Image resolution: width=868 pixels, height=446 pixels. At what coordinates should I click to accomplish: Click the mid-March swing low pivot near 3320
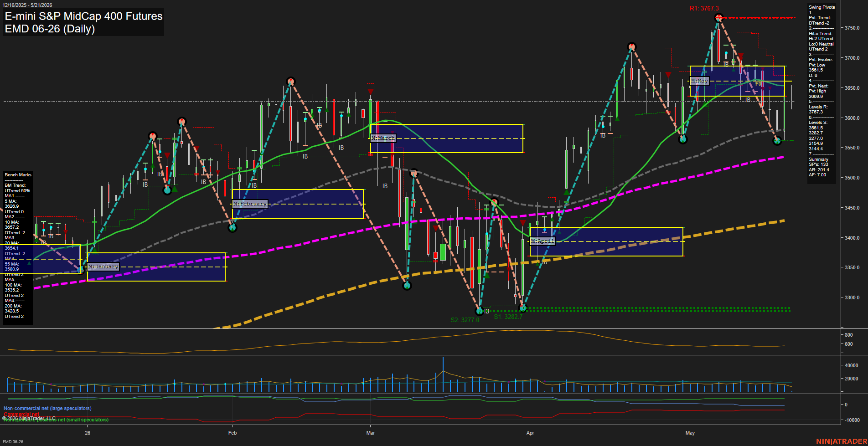tap(407, 285)
